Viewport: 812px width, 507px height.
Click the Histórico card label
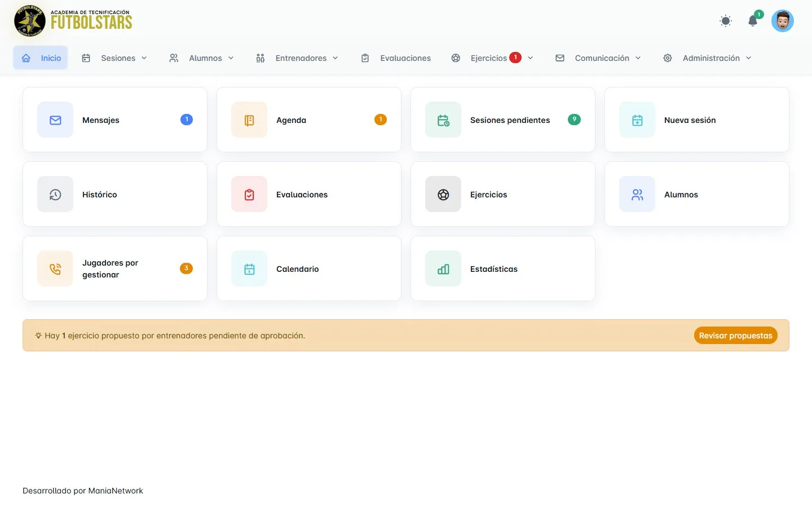pyautogui.click(x=100, y=195)
